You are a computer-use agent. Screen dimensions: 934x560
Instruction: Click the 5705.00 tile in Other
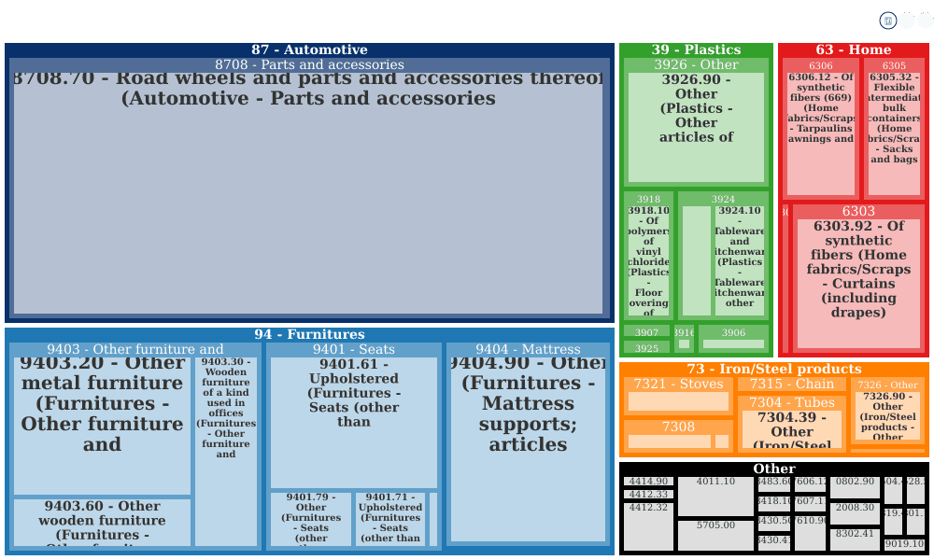pyautogui.click(x=715, y=536)
